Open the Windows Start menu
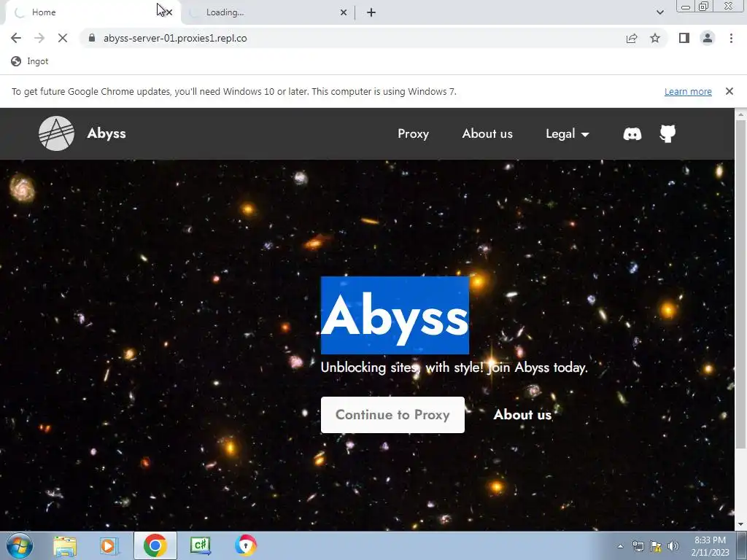 (20, 545)
